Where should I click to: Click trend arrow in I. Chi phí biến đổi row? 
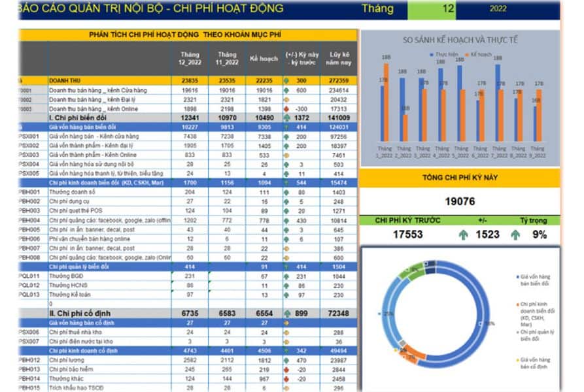pyautogui.click(x=288, y=118)
